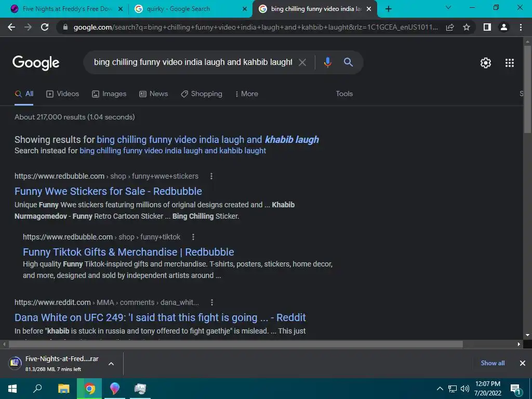Open Windows taskbar search
The height and width of the screenshot is (399, 532).
37,389
